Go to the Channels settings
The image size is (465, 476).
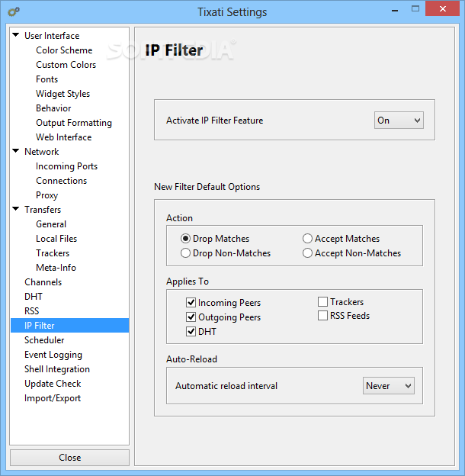[x=43, y=282]
